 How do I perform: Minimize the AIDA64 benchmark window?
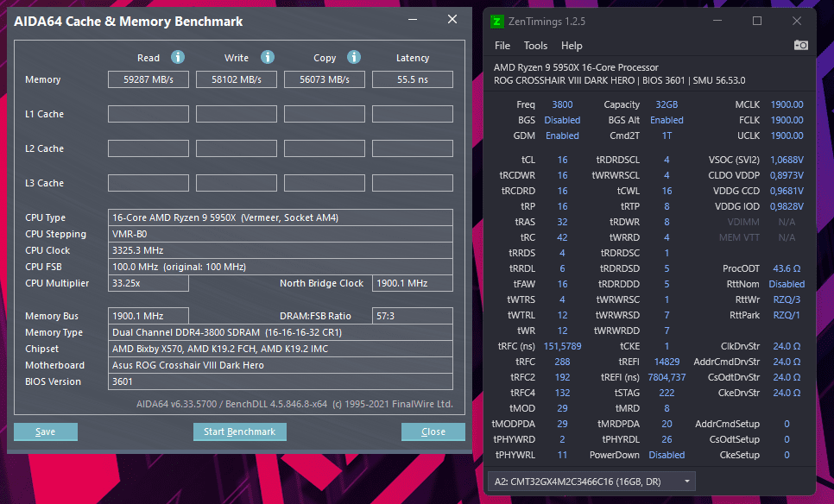tap(413, 20)
